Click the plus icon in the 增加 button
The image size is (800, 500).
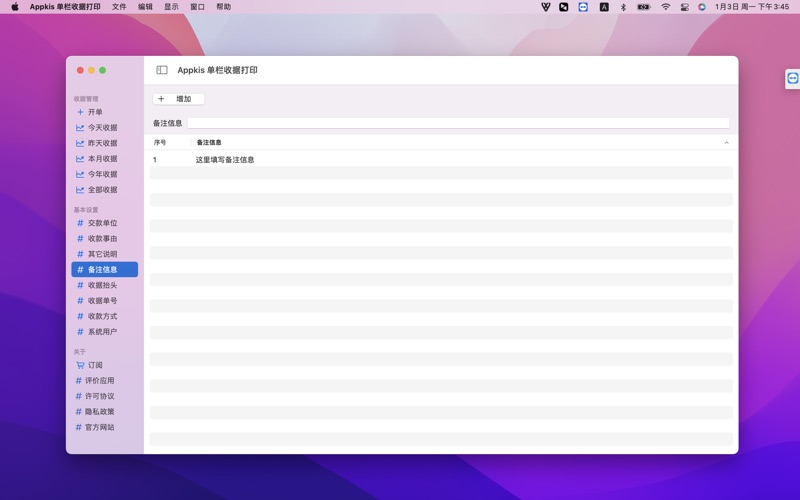tap(161, 98)
